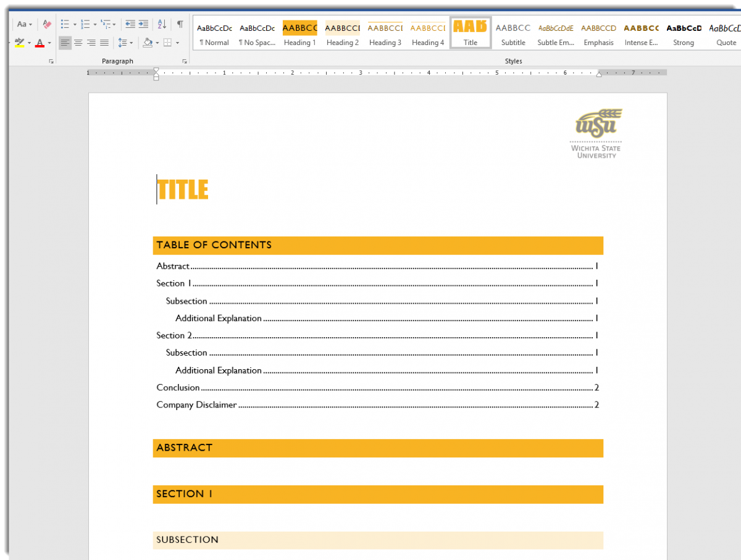Open the borders dropdown arrow
The width and height of the screenshot is (741, 560).
coord(178,43)
